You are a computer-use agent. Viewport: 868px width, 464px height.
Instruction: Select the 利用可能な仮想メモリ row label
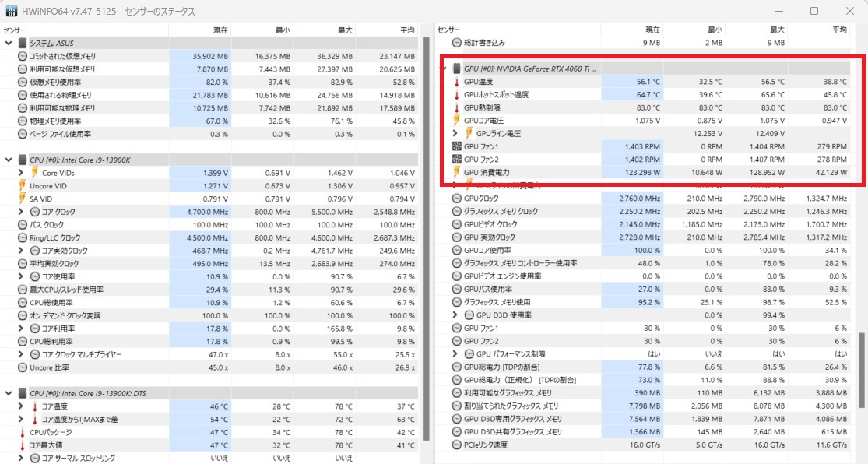(62, 69)
